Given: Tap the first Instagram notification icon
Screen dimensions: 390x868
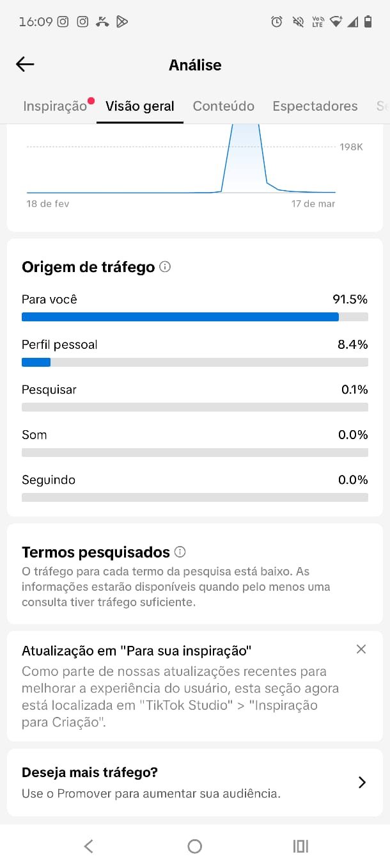Looking at the screenshot, I should (63, 22).
